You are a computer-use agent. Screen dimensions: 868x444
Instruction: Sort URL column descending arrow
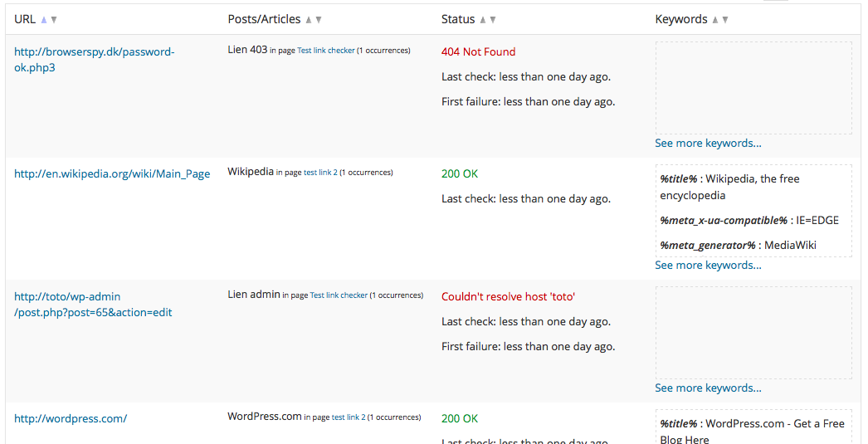54,20
